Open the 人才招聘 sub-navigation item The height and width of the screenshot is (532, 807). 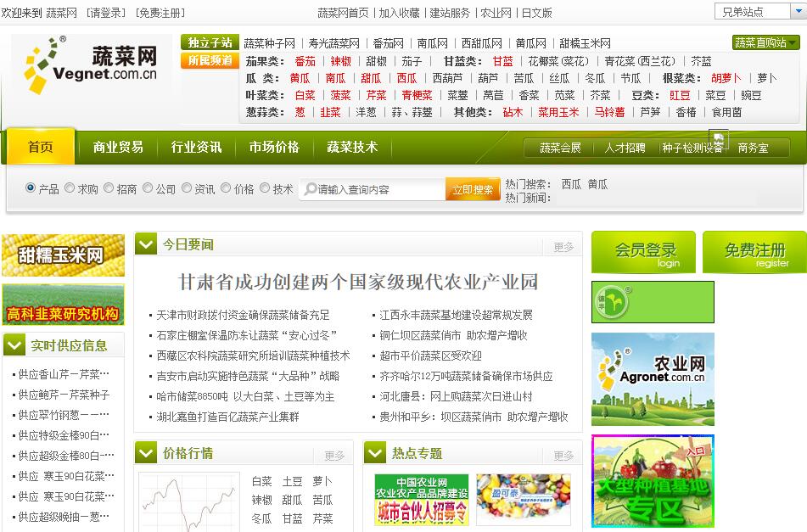click(x=625, y=148)
